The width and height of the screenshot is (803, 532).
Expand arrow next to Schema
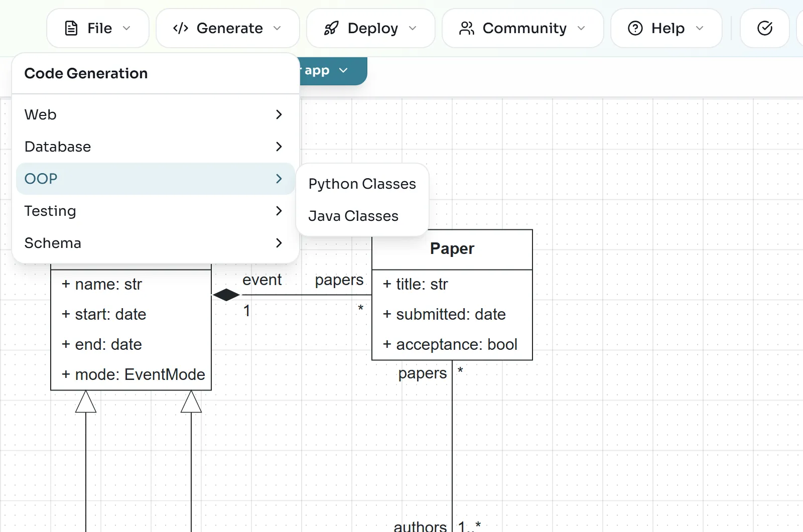(x=279, y=243)
